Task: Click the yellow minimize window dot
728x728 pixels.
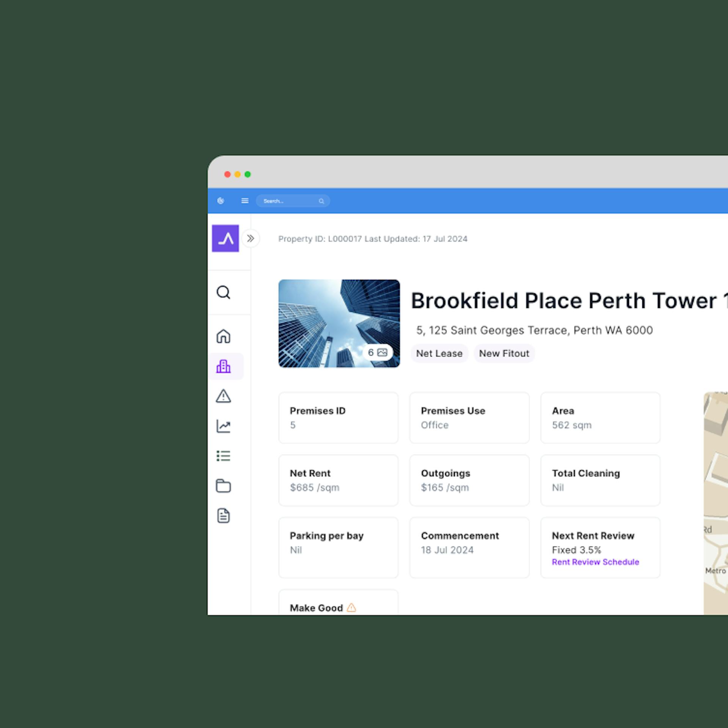Action: [237, 174]
